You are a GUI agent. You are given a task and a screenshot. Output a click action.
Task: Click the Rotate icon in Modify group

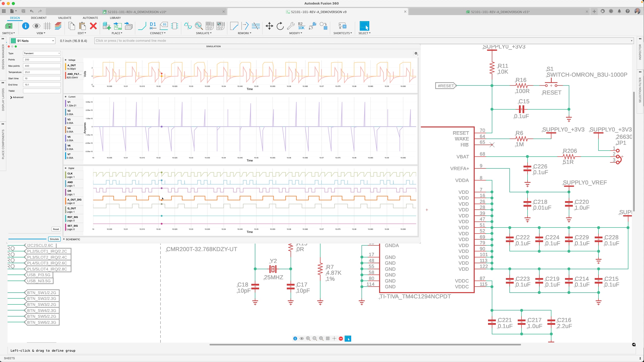click(x=280, y=26)
